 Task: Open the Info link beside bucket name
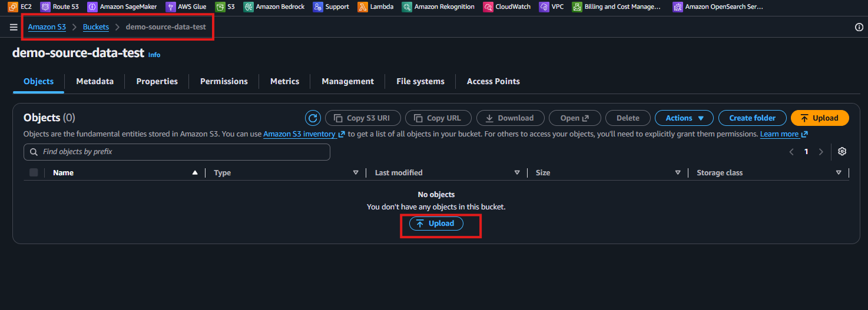click(154, 55)
